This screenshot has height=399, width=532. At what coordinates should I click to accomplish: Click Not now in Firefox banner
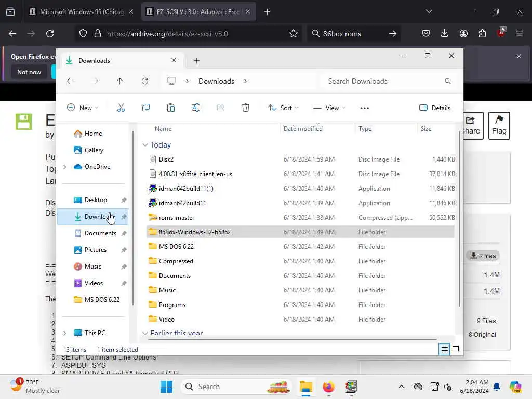29,72
